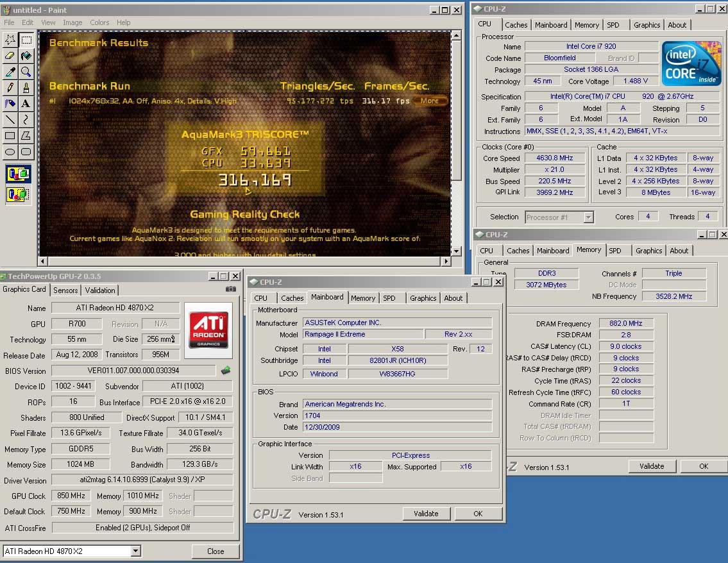
Task: Click the 'Intel Core i7 920' name value
Action: coord(591,46)
